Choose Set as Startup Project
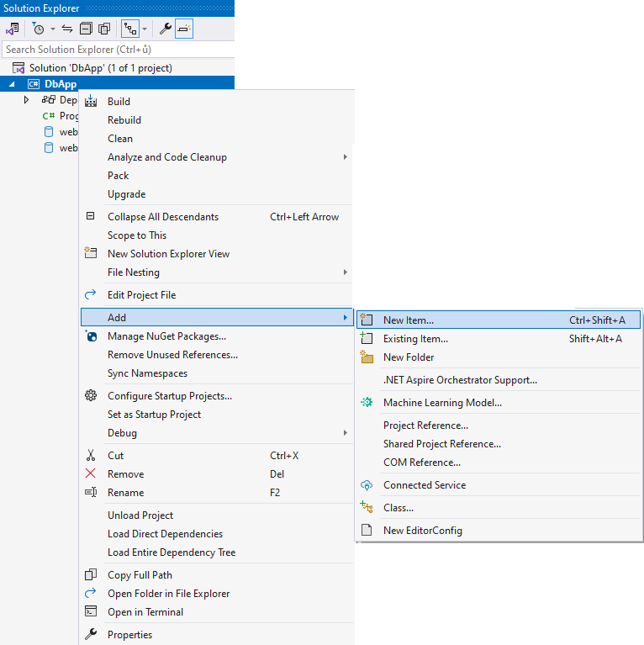The image size is (644, 645). pos(217,415)
